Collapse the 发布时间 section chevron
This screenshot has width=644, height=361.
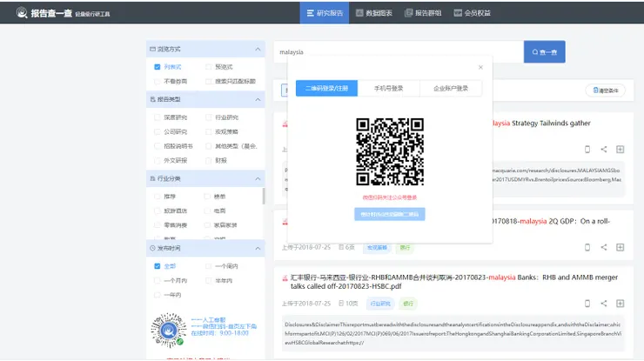tap(258, 249)
